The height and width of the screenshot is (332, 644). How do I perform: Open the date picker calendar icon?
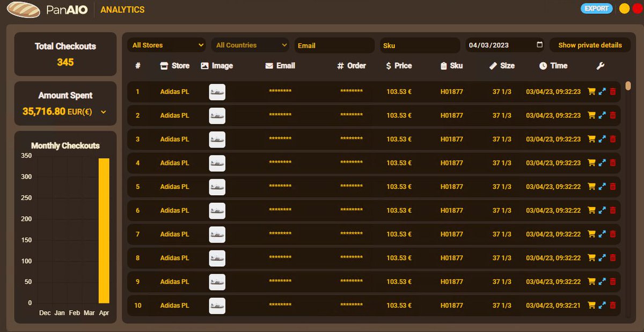539,45
